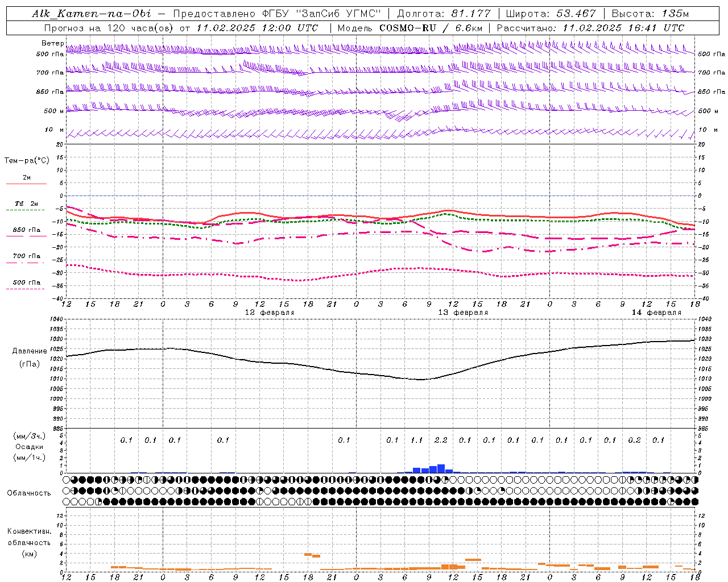
Task: Click the '0.2' precipitation amount value
Action: pos(634,440)
